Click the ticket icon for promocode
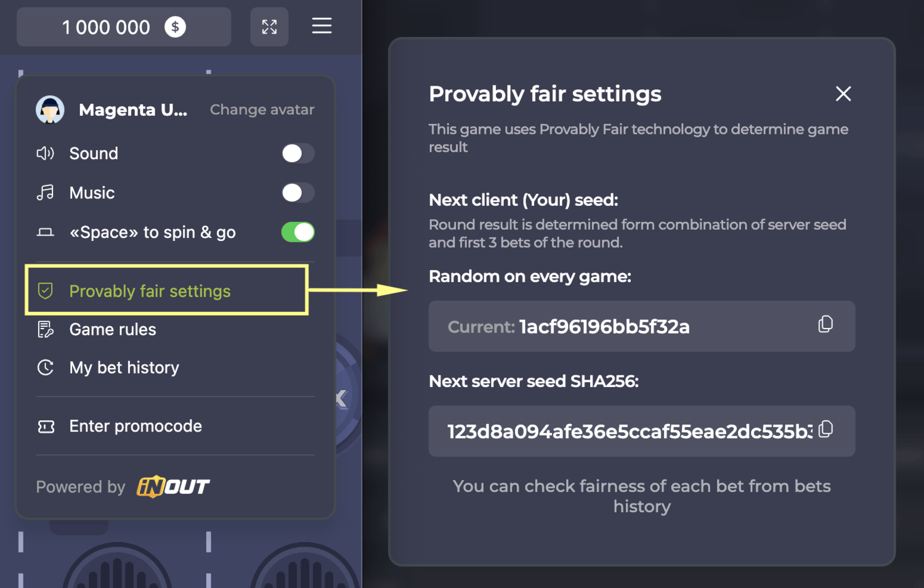Image resolution: width=924 pixels, height=588 pixels. [x=46, y=427]
